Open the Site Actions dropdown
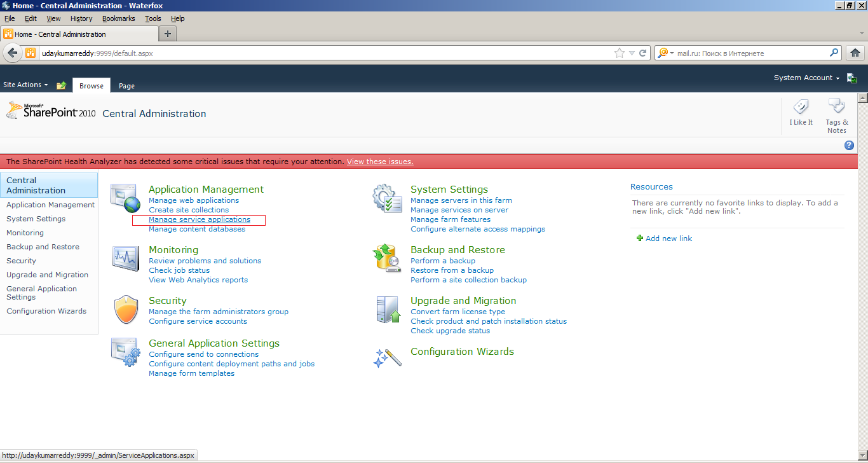Image resolution: width=868 pixels, height=463 pixels. tap(25, 85)
